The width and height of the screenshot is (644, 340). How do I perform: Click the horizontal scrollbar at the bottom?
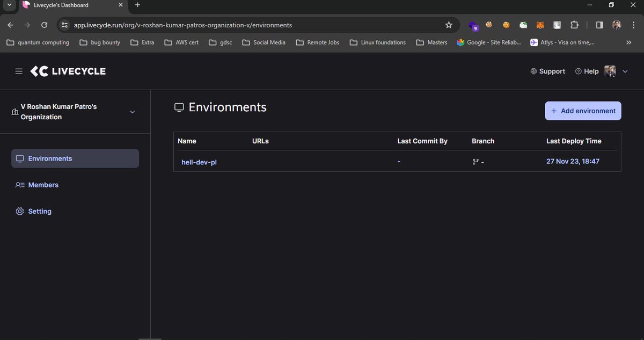pos(150,338)
